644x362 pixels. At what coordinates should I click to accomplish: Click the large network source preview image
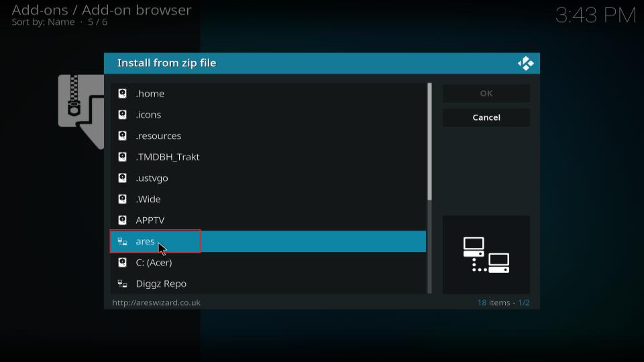tap(486, 255)
